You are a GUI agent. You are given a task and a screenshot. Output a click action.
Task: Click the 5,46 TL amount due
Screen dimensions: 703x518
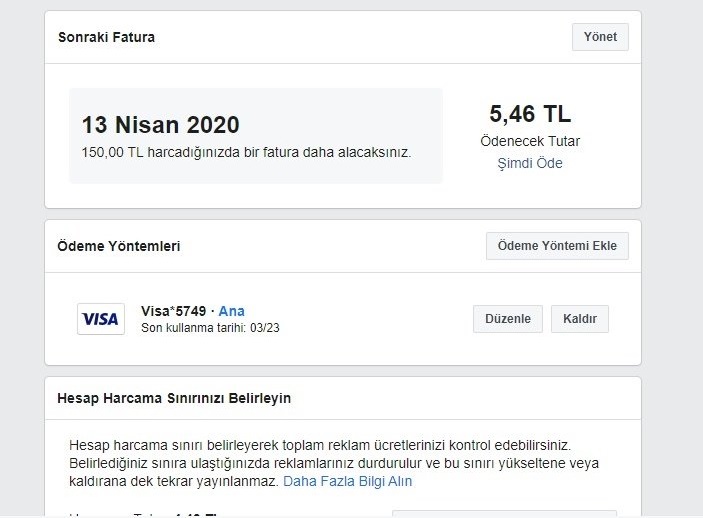tap(530, 114)
